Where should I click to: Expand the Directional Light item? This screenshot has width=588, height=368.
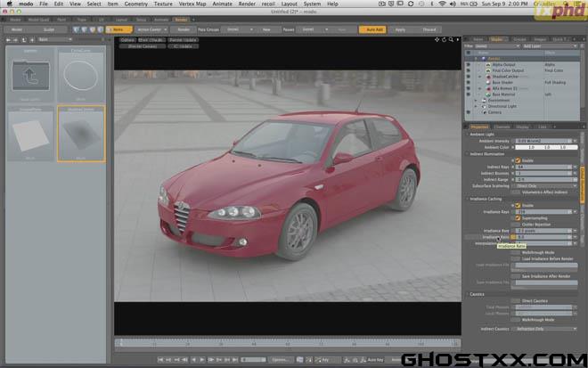point(476,107)
